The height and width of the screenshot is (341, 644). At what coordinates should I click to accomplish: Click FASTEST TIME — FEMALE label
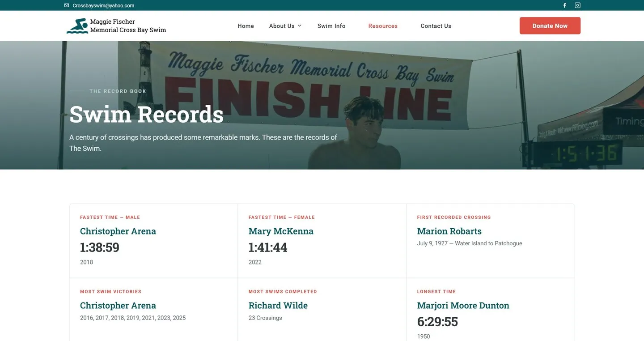coord(282,217)
